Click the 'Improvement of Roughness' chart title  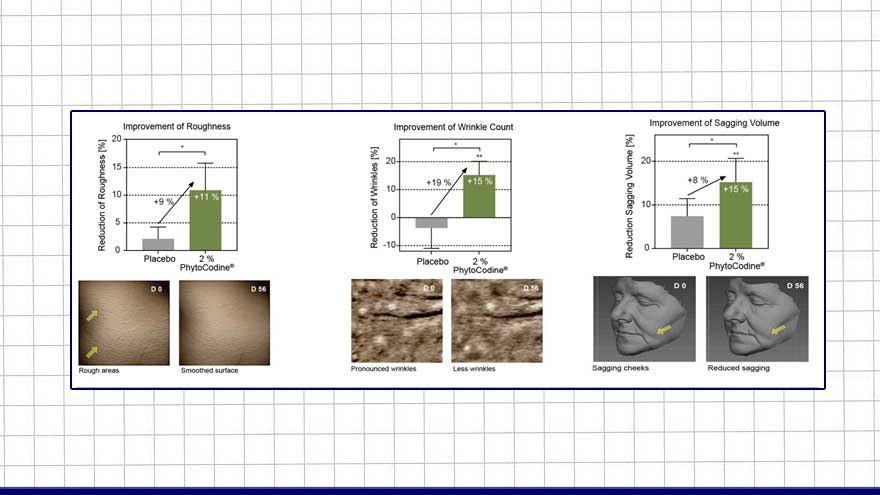(177, 126)
